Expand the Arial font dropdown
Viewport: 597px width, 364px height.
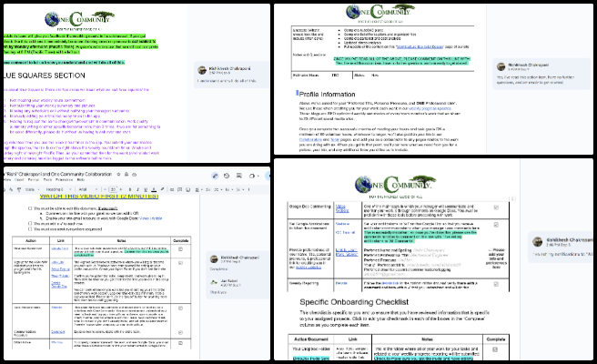click(x=82, y=188)
